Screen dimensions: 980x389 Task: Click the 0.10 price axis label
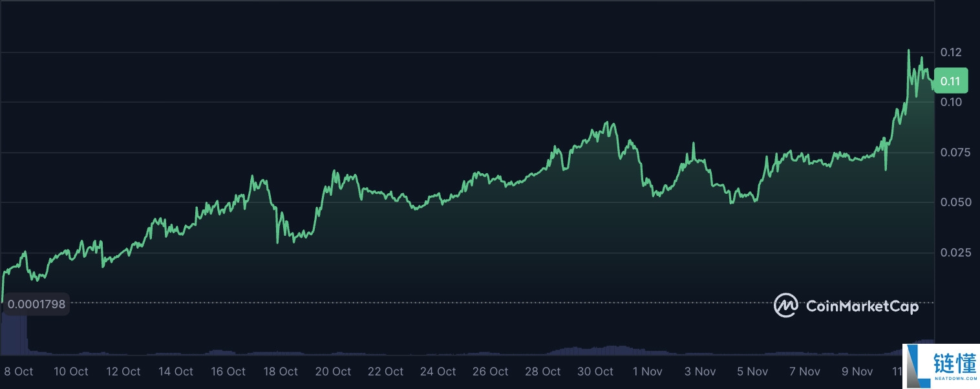pos(951,102)
